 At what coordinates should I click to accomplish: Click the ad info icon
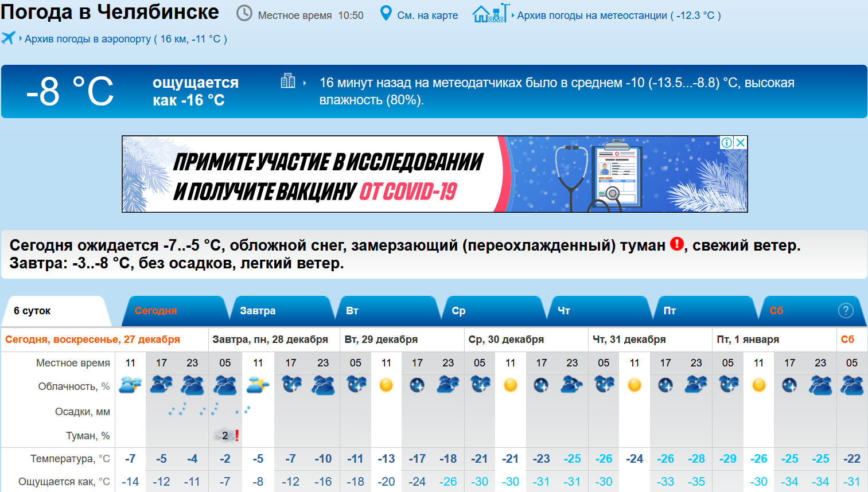point(726,142)
